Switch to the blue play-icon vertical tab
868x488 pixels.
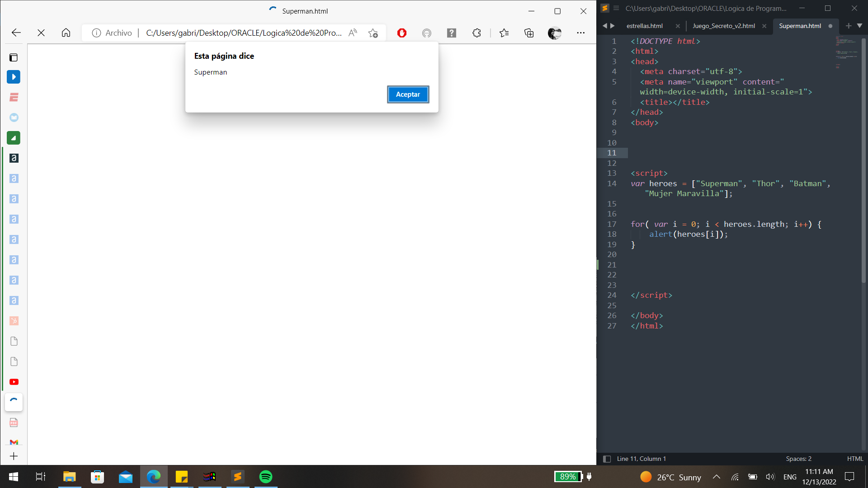coord(14,77)
